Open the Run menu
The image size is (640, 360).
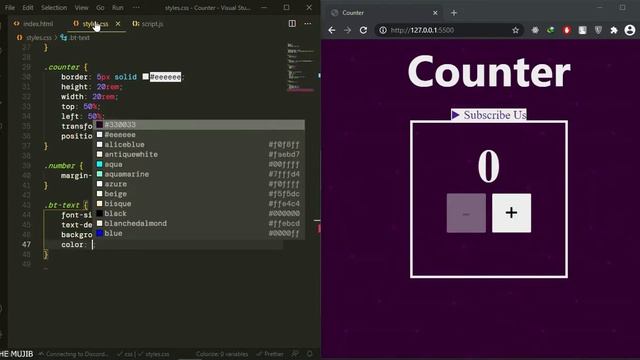click(118, 7)
